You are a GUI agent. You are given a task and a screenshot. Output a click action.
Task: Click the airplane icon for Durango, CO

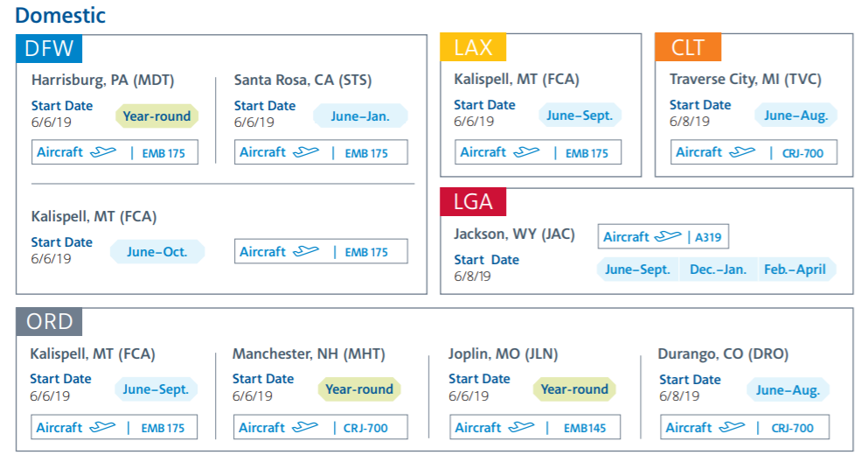[x=732, y=428]
